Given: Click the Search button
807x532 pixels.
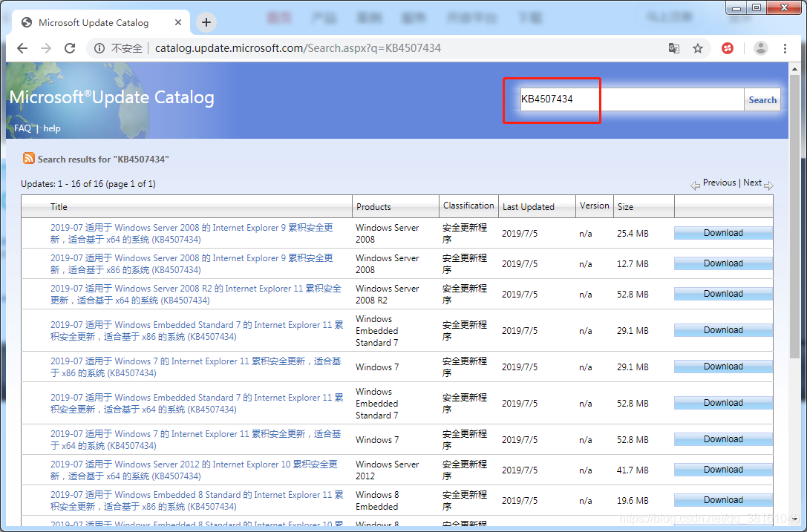Looking at the screenshot, I should (x=762, y=100).
